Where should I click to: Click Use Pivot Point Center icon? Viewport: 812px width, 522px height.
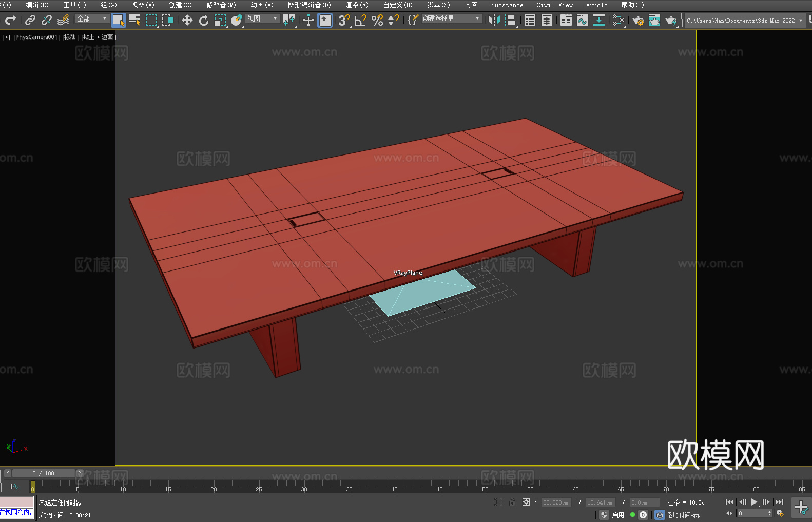tap(289, 20)
